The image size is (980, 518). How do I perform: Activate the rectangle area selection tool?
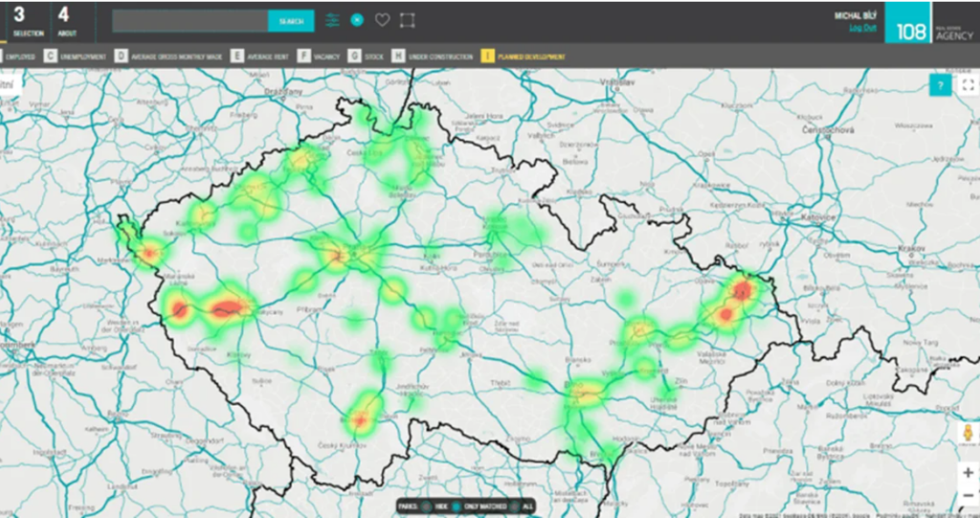click(x=408, y=20)
